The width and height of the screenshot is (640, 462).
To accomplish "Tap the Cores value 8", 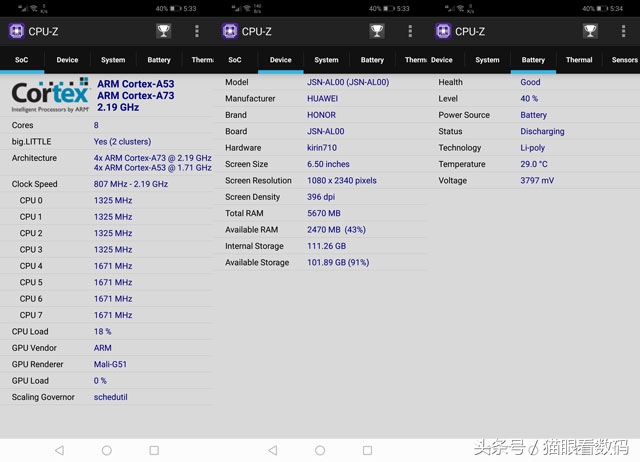I will 96,125.
